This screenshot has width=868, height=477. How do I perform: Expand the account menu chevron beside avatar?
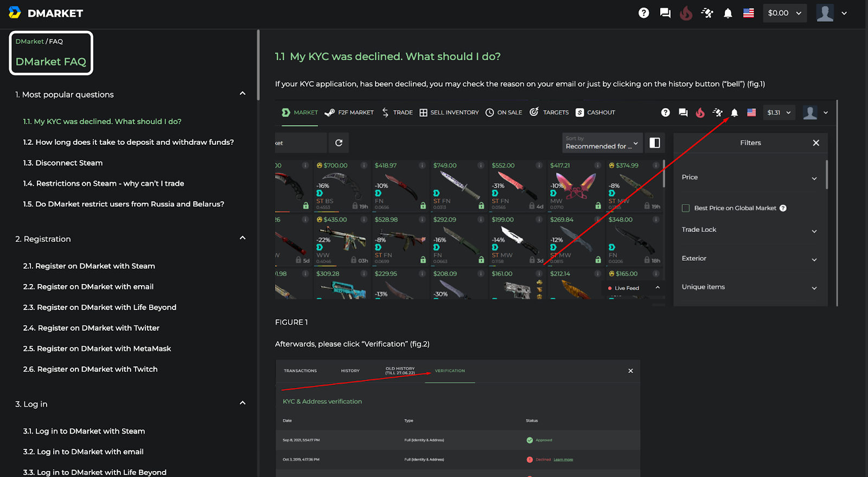[844, 13]
